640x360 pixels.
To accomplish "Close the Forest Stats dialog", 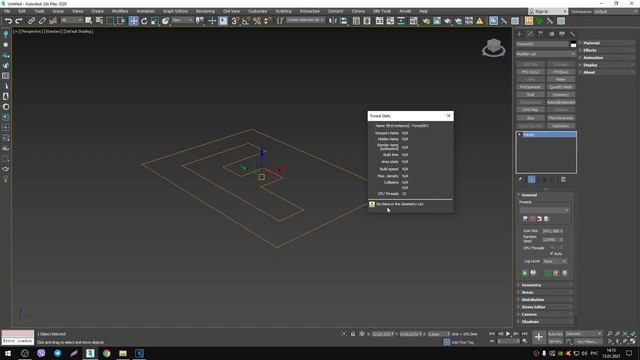I will (449, 116).
